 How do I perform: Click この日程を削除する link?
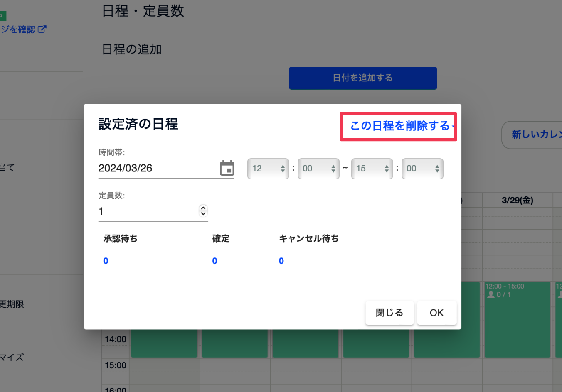point(400,126)
